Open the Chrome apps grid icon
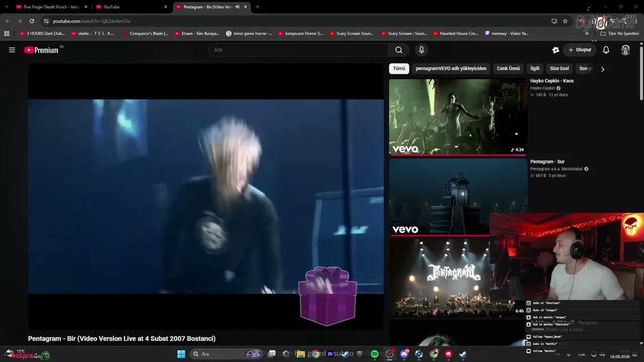The height and width of the screenshot is (362, 644). click(7, 33)
